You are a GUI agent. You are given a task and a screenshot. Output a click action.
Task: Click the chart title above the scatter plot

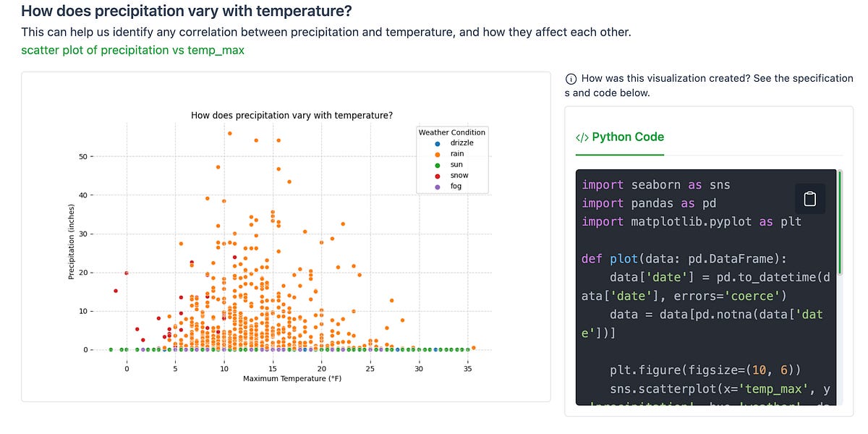292,115
